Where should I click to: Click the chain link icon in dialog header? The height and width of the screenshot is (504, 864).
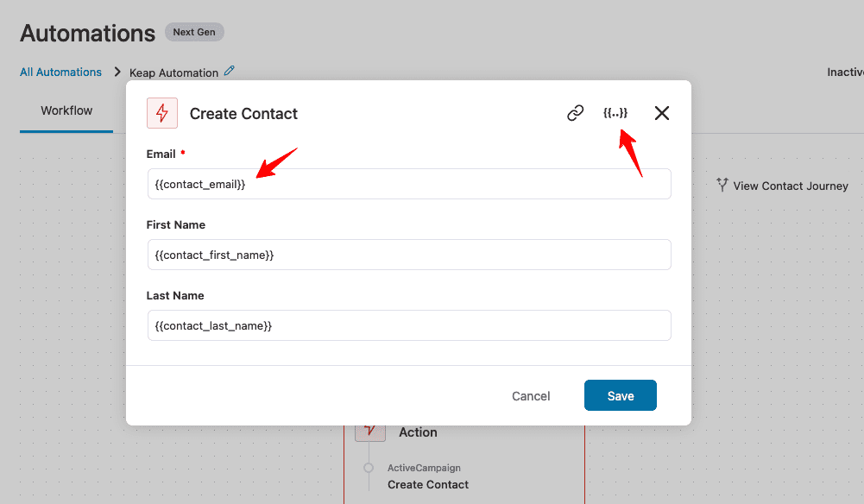coord(575,113)
